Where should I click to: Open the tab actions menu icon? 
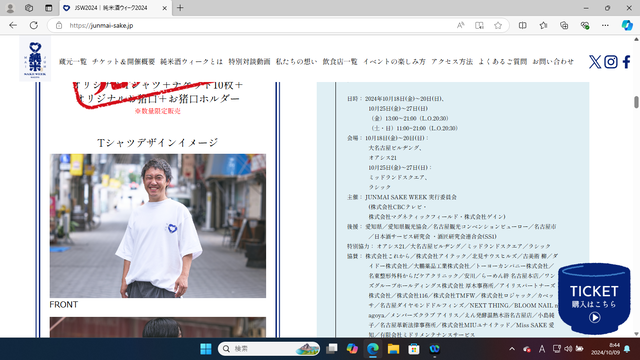pyautogui.click(x=49, y=8)
